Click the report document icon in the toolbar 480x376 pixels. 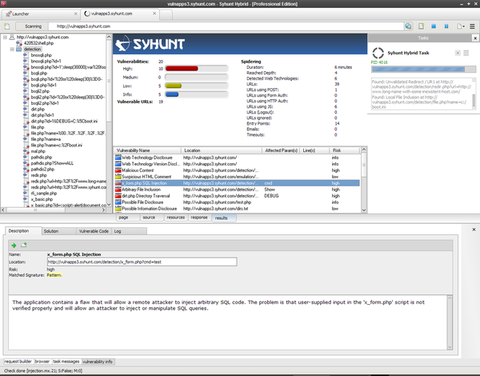[x=421, y=26]
